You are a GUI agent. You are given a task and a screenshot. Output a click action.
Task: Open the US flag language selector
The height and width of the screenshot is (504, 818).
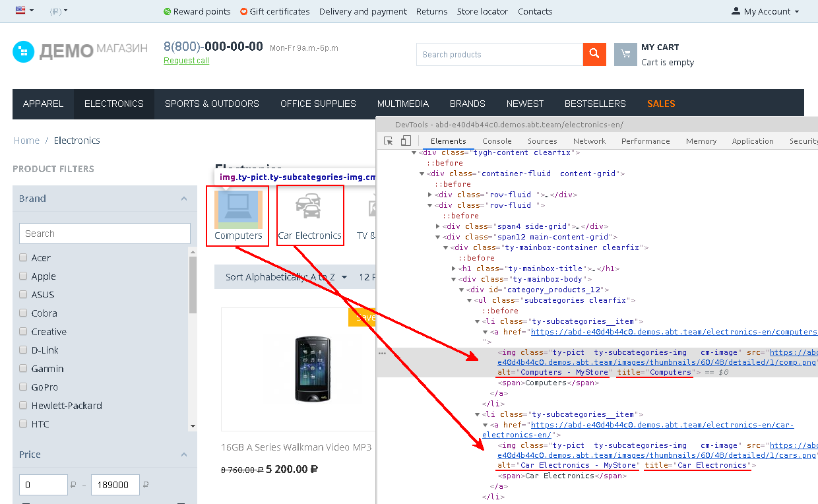[24, 11]
